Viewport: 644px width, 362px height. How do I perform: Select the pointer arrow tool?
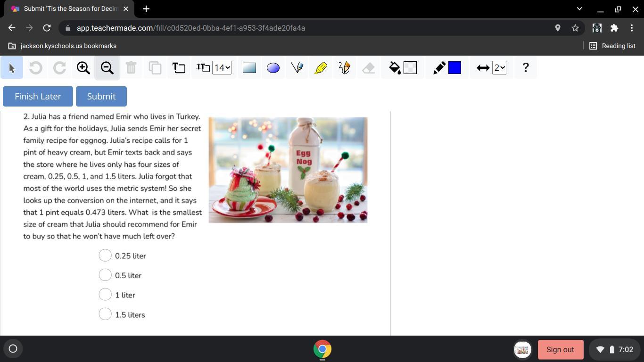pos(12,68)
